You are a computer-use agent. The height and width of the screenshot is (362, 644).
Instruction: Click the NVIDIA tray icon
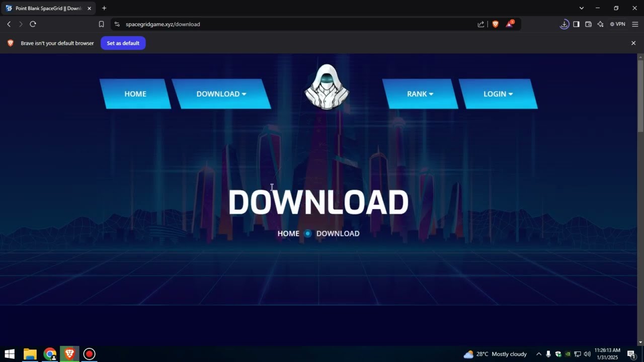point(568,354)
